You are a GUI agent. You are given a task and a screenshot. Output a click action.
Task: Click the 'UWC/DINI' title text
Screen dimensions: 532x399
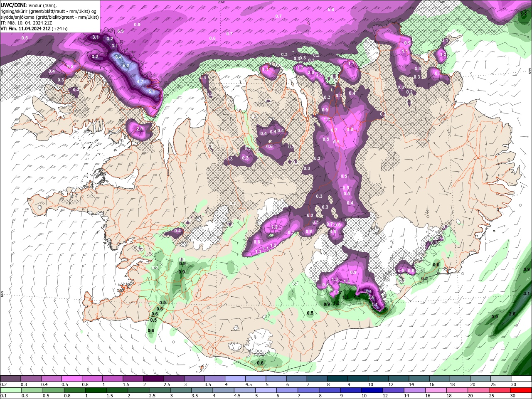click(13, 5)
